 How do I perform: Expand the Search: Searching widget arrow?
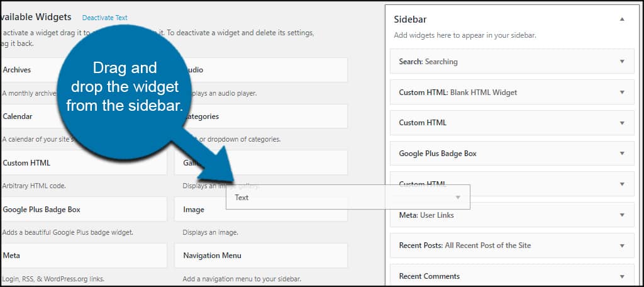point(622,62)
